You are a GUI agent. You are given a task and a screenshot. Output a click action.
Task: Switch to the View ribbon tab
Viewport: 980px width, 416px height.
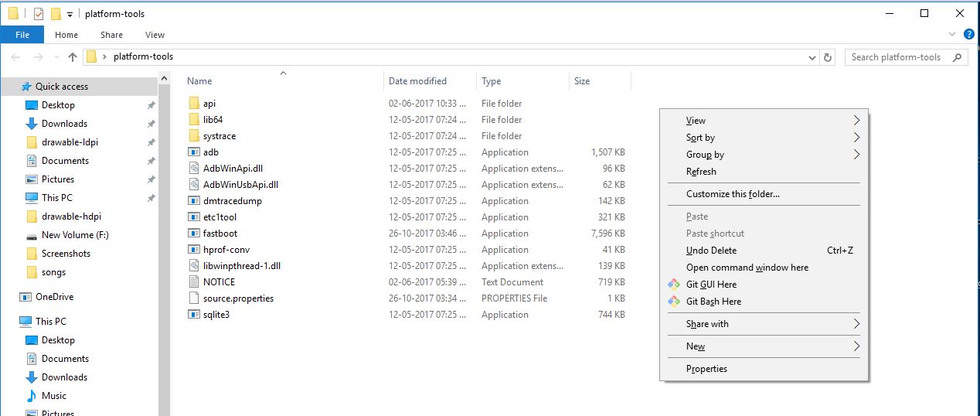pos(155,35)
